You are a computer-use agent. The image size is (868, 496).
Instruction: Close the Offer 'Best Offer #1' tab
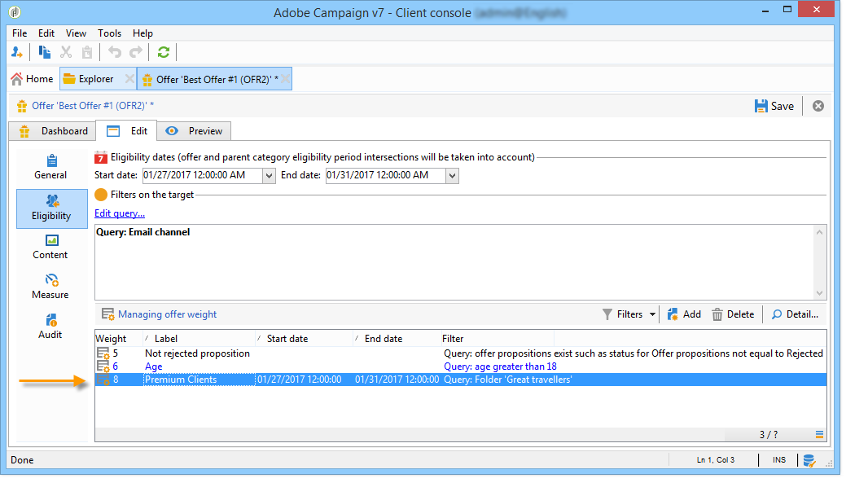pos(285,79)
